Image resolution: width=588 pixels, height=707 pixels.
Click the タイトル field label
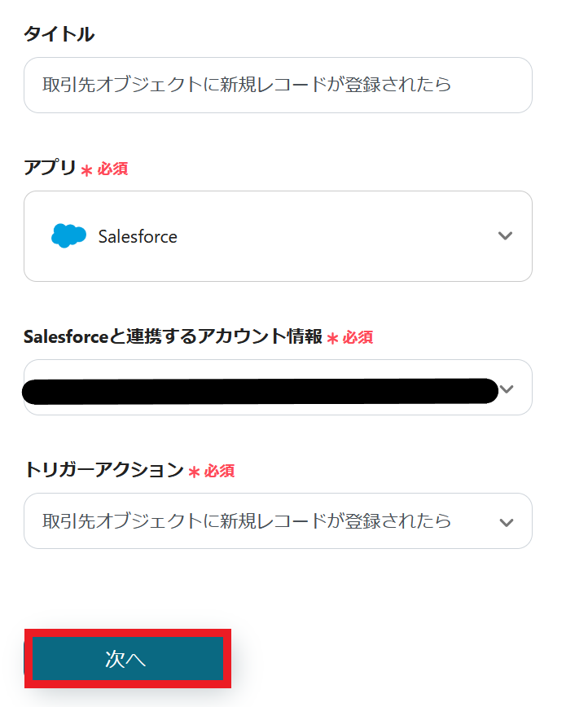point(59,34)
